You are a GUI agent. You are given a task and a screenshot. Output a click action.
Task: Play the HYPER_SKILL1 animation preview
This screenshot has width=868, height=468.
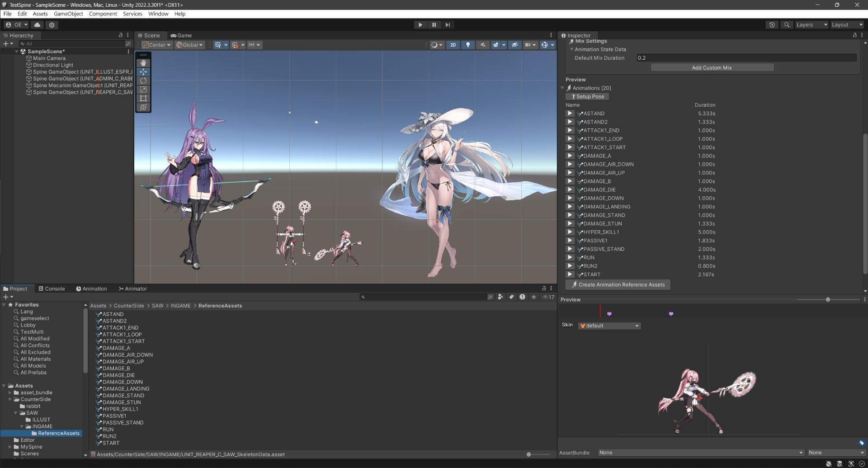tap(570, 232)
